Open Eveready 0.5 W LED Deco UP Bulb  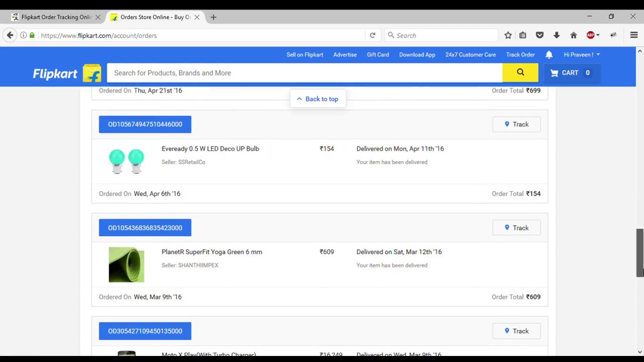pos(210,149)
